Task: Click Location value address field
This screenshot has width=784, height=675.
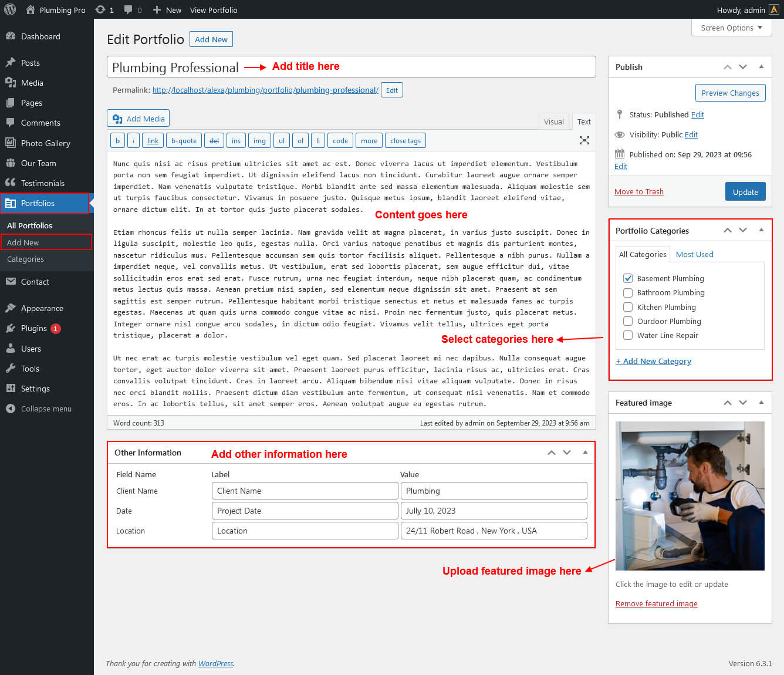Action: tap(494, 531)
